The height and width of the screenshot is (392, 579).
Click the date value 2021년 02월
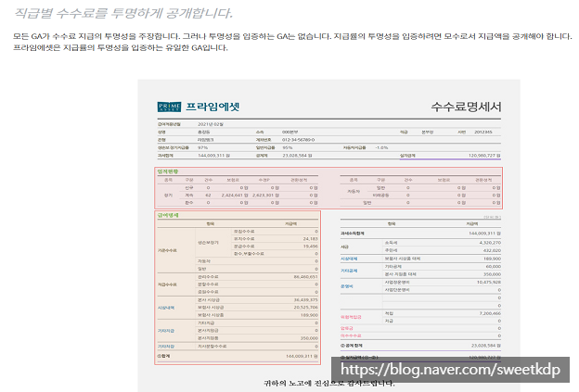click(x=211, y=125)
